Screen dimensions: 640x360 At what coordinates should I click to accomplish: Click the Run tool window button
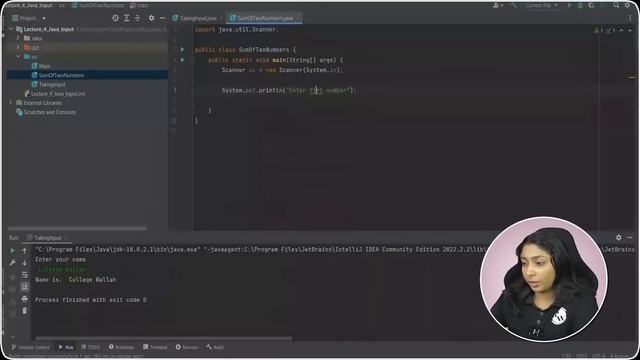click(x=66, y=347)
